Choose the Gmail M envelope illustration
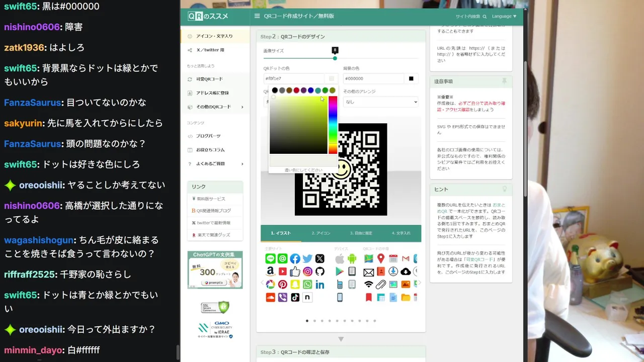644x362 pixels. tap(406, 259)
